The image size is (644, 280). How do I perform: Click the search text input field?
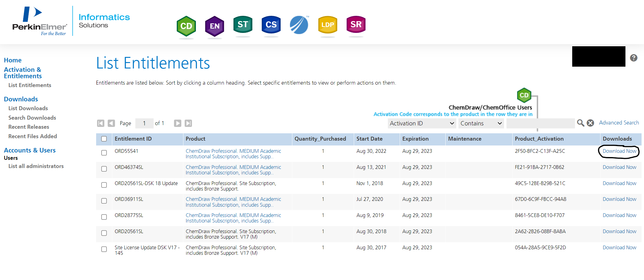(x=540, y=123)
